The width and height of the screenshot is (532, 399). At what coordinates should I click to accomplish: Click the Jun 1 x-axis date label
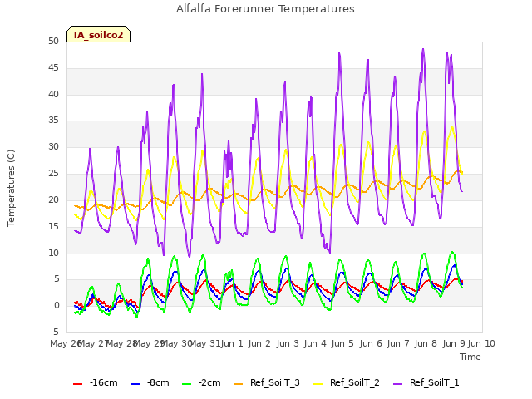(232, 343)
